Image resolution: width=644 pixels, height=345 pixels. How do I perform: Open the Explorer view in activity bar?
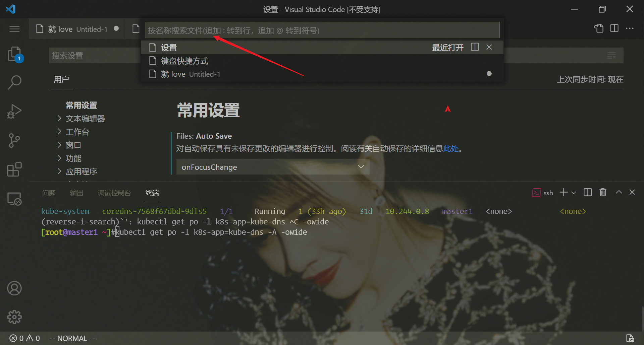coord(14,54)
